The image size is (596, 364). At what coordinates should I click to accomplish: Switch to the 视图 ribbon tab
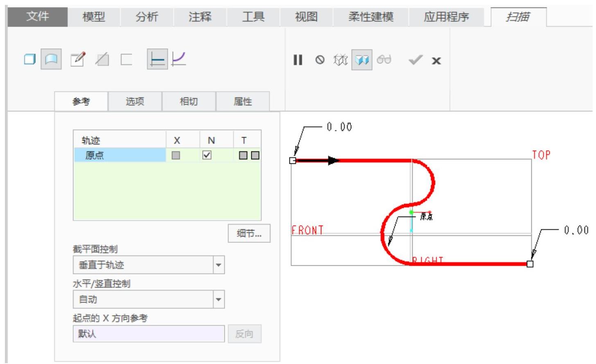coord(306,17)
